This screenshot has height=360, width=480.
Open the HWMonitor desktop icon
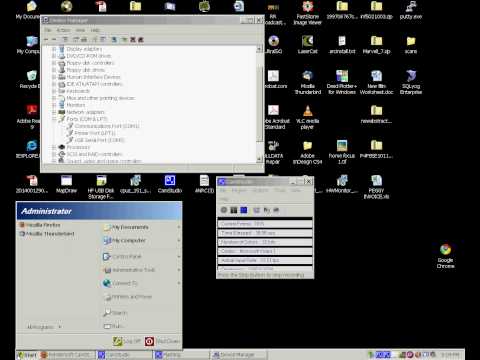[x=342, y=184]
